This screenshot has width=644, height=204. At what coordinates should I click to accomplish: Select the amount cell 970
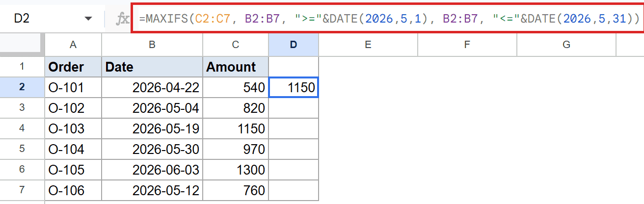point(236,149)
